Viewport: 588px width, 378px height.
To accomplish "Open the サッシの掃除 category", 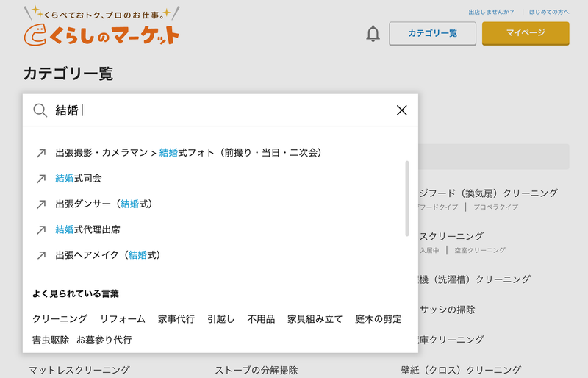I will pos(447,310).
